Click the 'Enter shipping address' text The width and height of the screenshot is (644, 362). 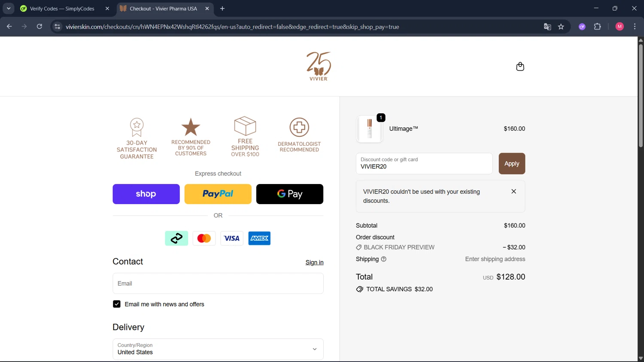click(x=495, y=259)
